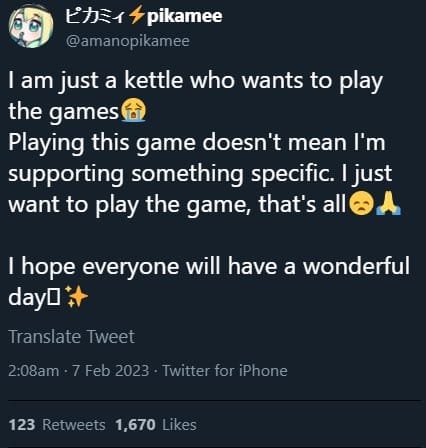The width and height of the screenshot is (426, 448).
Task: Open the 2:08am timestamp link
Action: pos(34,371)
